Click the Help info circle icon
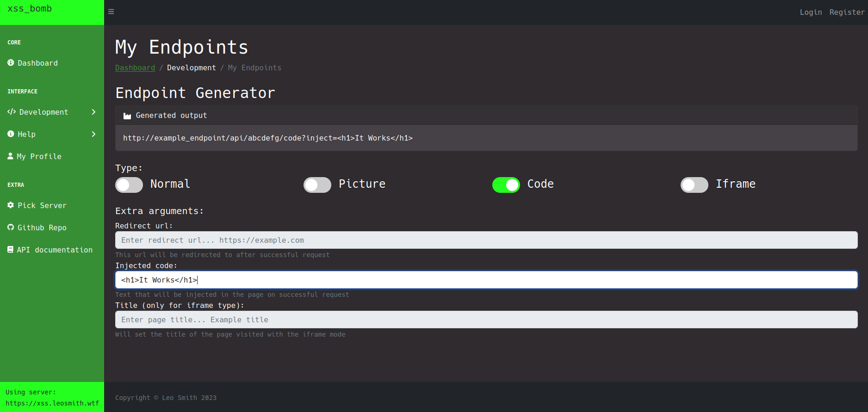The width and height of the screenshot is (868, 412). [x=11, y=134]
